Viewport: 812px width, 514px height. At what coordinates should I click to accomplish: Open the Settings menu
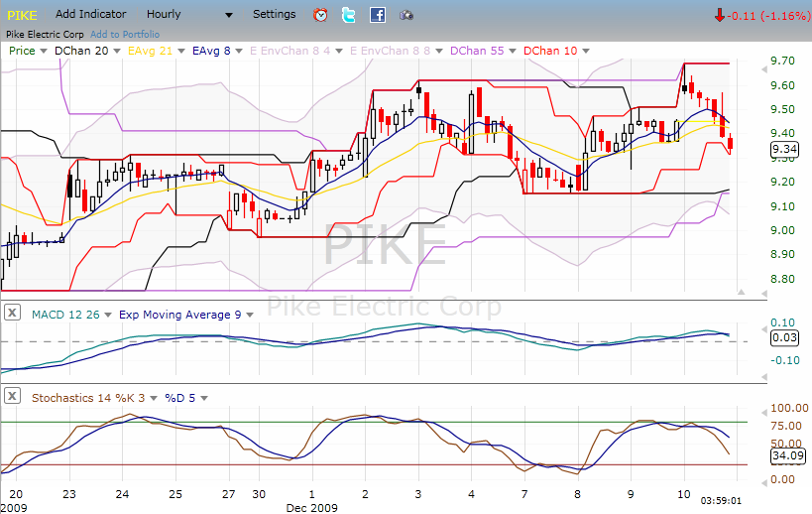(x=274, y=15)
